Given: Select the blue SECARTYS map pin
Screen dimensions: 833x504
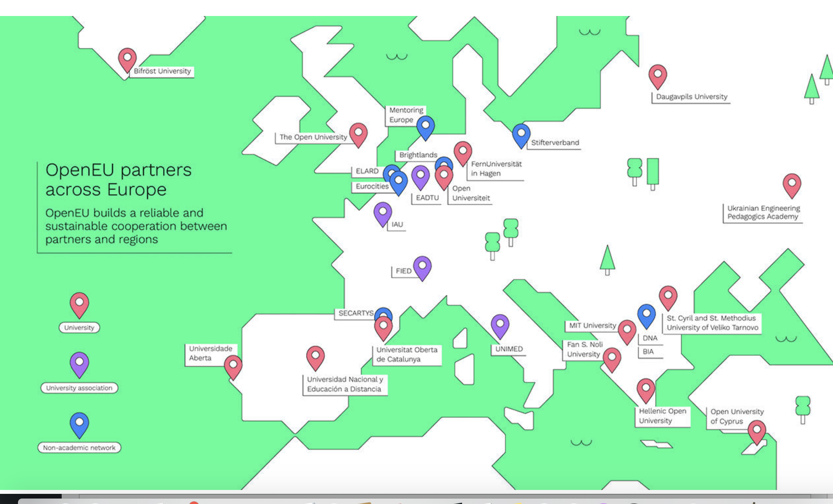Looking at the screenshot, I should [x=383, y=312].
